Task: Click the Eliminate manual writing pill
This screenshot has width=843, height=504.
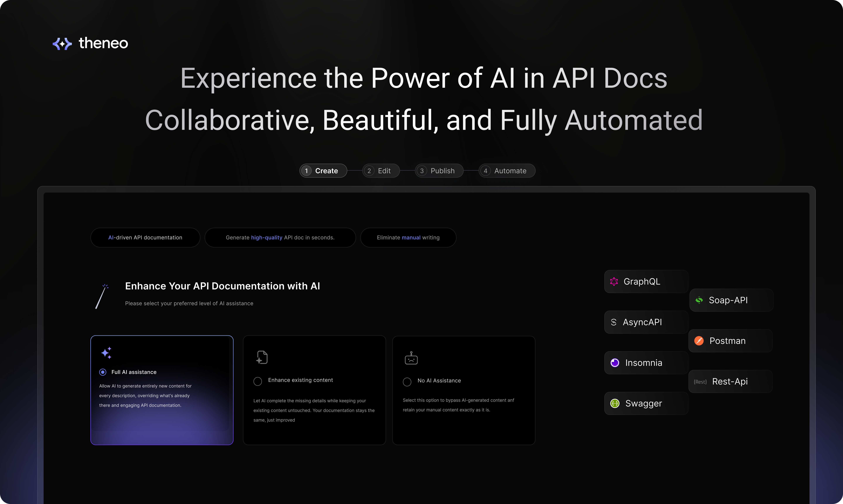Action: (x=408, y=238)
